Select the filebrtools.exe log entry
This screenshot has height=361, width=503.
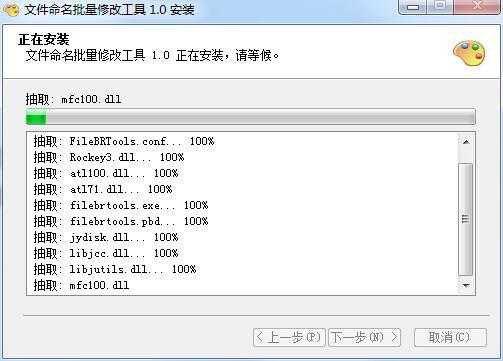coord(121,205)
